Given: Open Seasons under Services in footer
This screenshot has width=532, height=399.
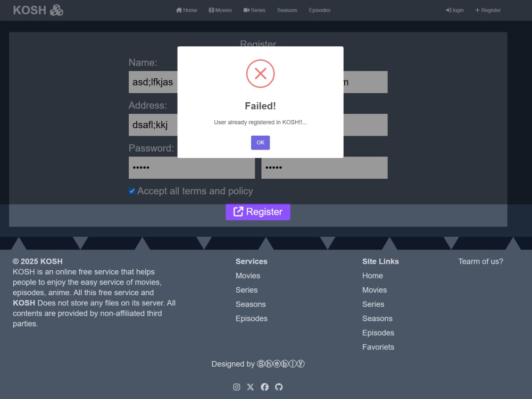Looking at the screenshot, I should (x=251, y=304).
